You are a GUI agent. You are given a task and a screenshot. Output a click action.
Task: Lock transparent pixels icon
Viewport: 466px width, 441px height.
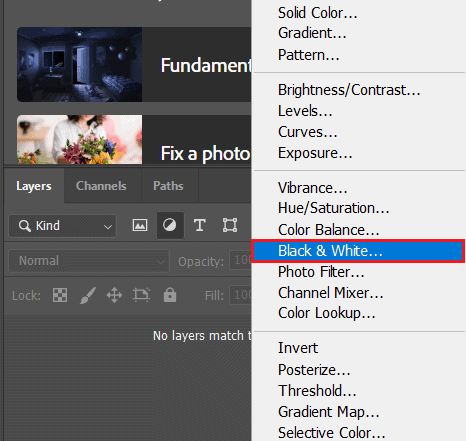60,295
